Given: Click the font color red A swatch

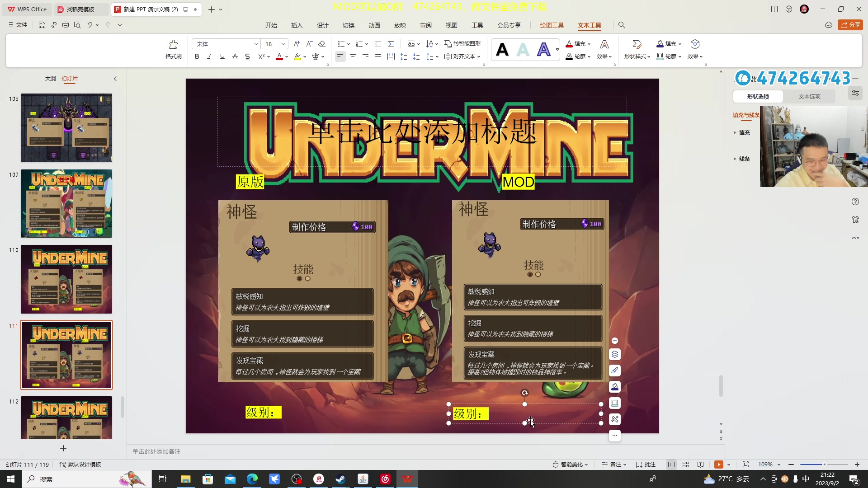Looking at the screenshot, I should pyautogui.click(x=279, y=56).
